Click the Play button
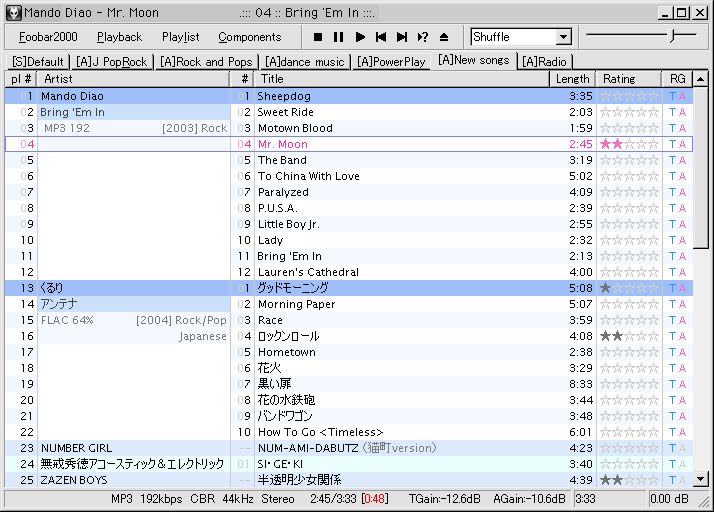 click(360, 37)
